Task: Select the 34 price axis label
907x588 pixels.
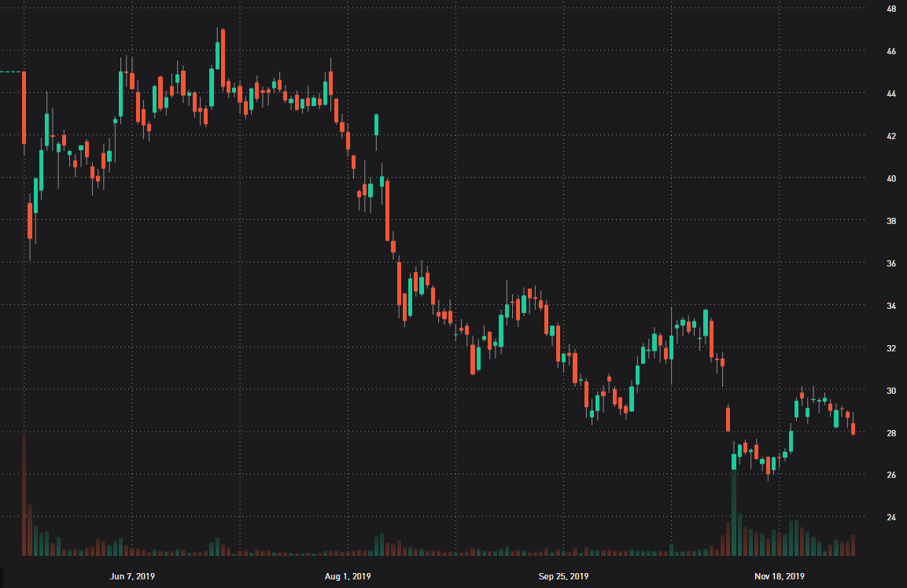Action: [890, 306]
